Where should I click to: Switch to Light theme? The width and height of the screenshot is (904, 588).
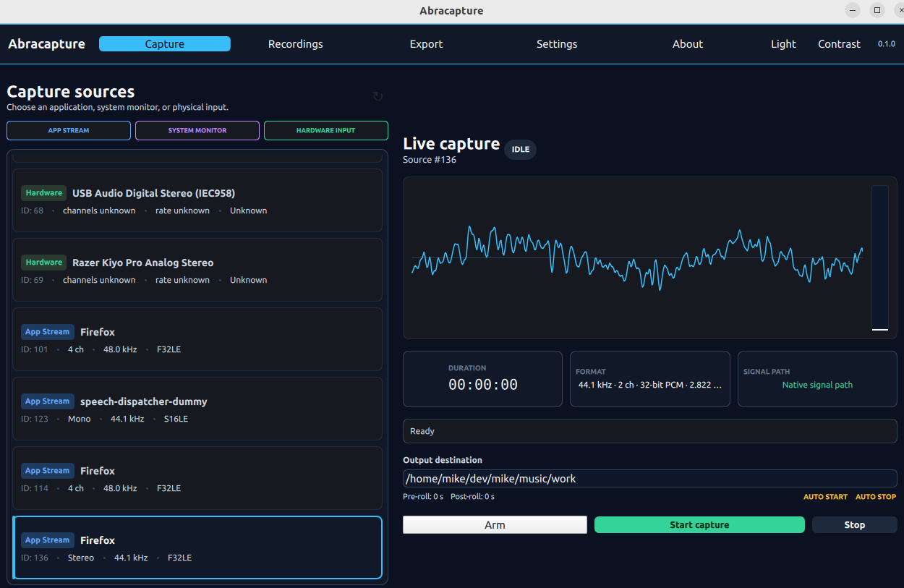pos(783,44)
